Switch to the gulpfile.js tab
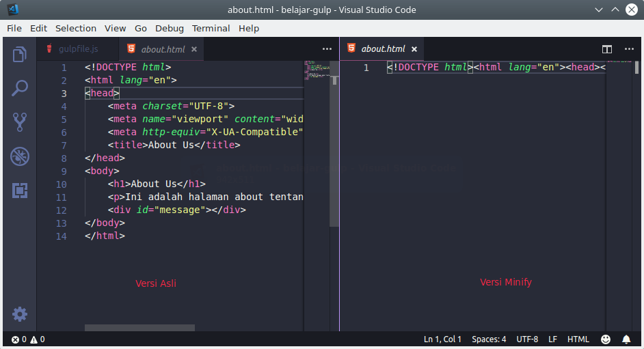Image resolution: width=644 pixels, height=349 pixels. click(78, 48)
